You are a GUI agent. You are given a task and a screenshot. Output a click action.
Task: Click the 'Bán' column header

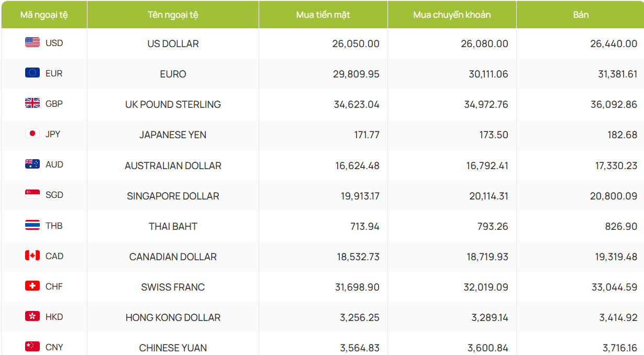coord(581,15)
